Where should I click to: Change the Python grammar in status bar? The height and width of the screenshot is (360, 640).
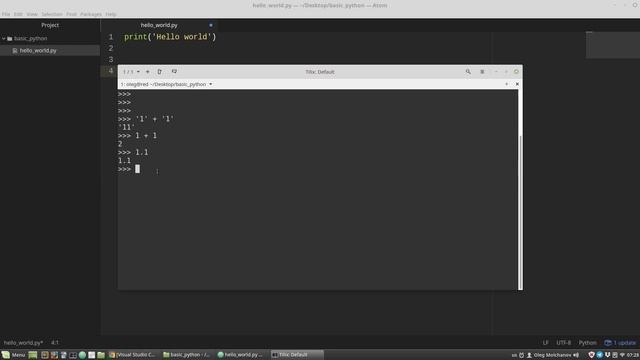(x=587, y=343)
